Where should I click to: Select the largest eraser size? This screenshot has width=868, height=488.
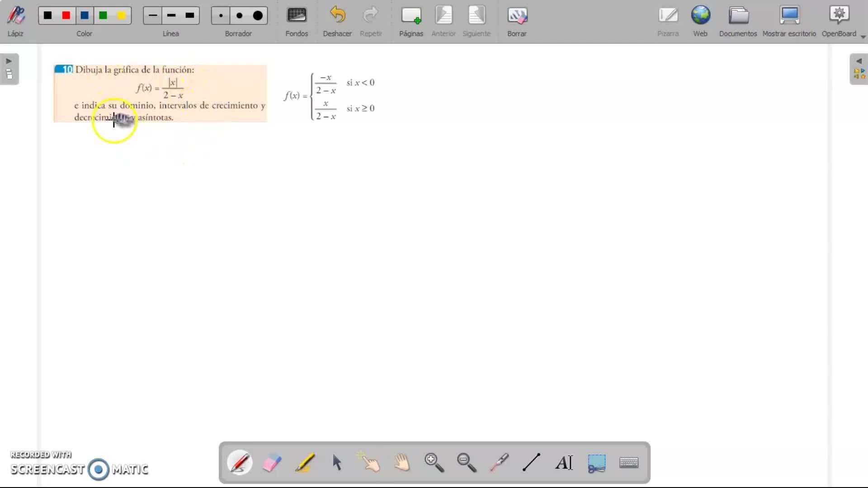point(258,15)
